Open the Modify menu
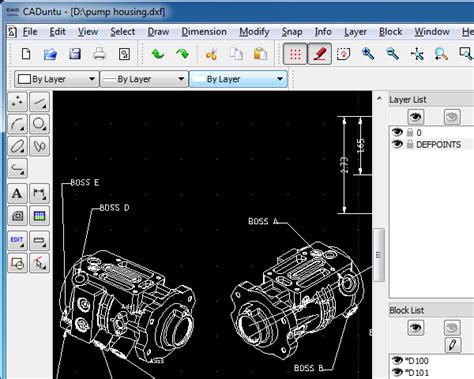This screenshot has width=474, height=379. click(x=254, y=32)
